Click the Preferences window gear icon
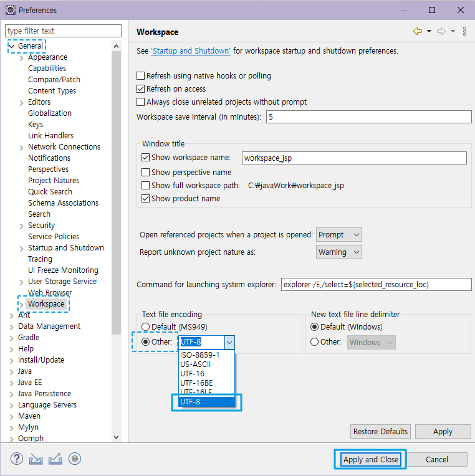Image resolution: width=475 pixels, height=476 pixels. [11, 10]
